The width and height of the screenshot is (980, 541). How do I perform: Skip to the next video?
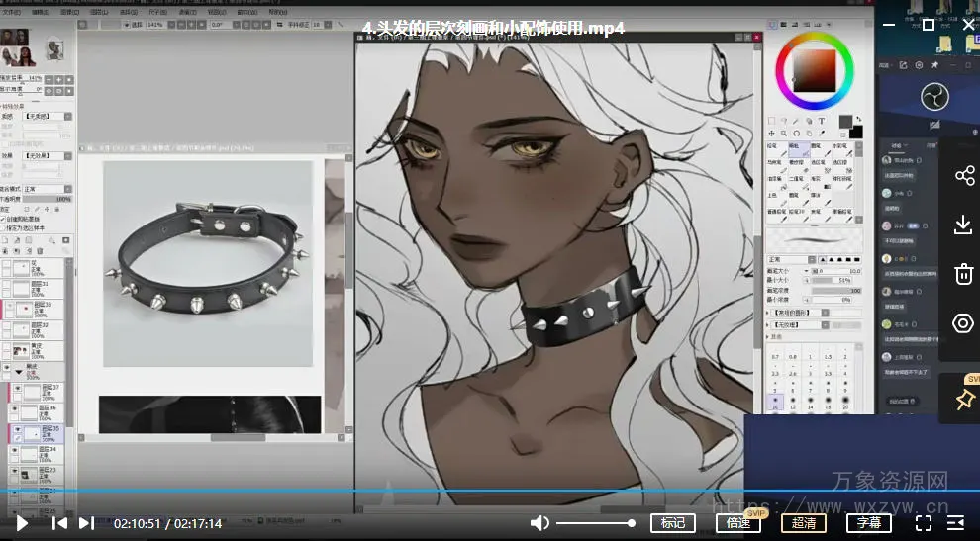pos(87,523)
